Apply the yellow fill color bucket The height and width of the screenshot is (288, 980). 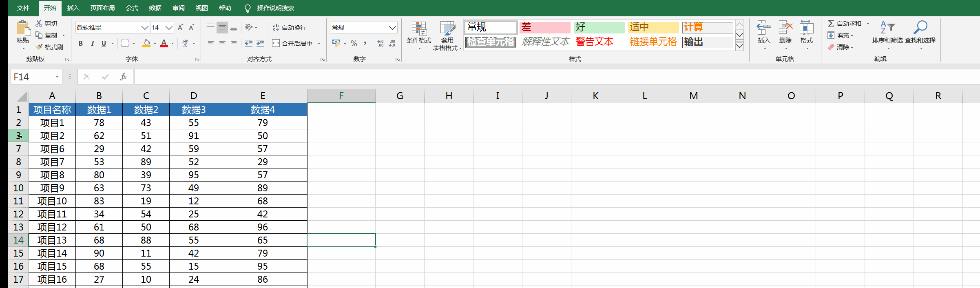(x=147, y=43)
